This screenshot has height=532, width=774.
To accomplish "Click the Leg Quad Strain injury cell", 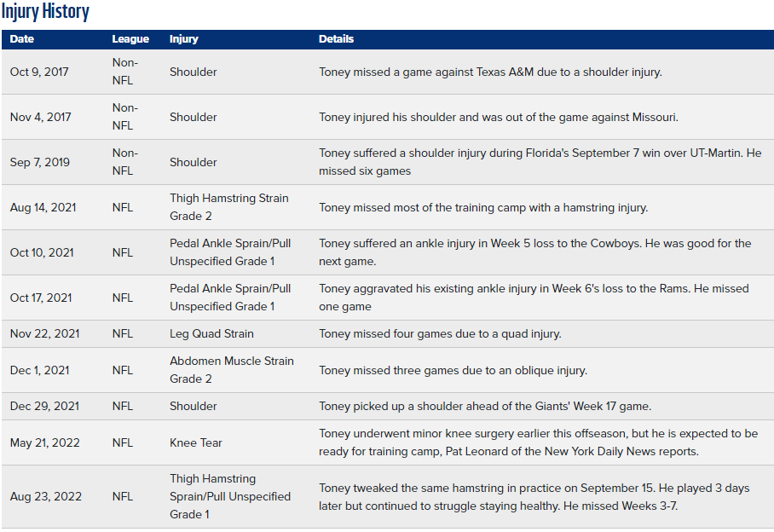I will pyautogui.click(x=211, y=334).
